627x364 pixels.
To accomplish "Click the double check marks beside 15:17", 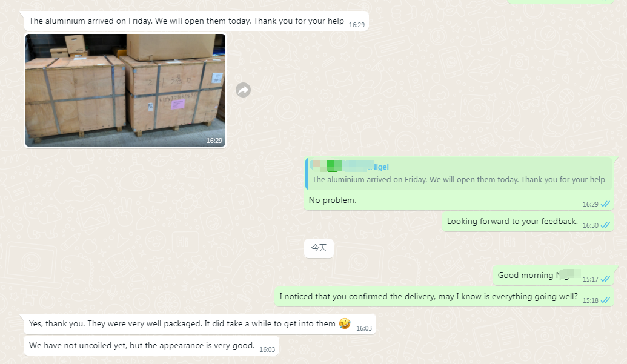I will point(605,279).
